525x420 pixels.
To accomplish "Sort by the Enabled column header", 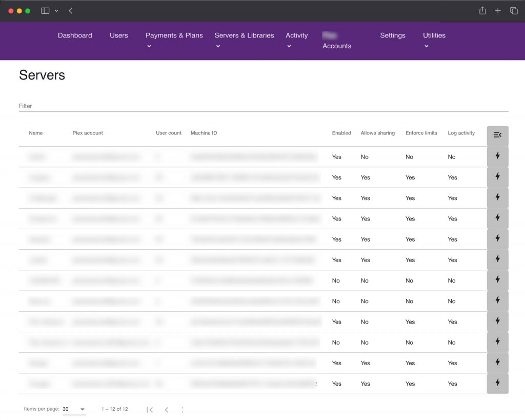I will coord(341,133).
